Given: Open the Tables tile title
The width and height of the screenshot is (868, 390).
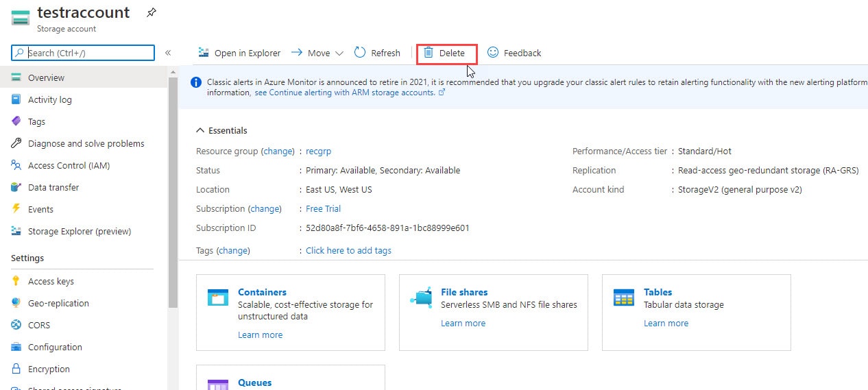Looking at the screenshot, I should tap(658, 292).
